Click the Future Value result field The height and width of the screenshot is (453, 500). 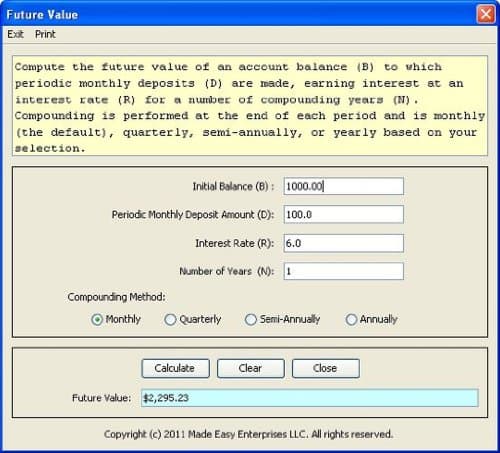click(x=310, y=398)
